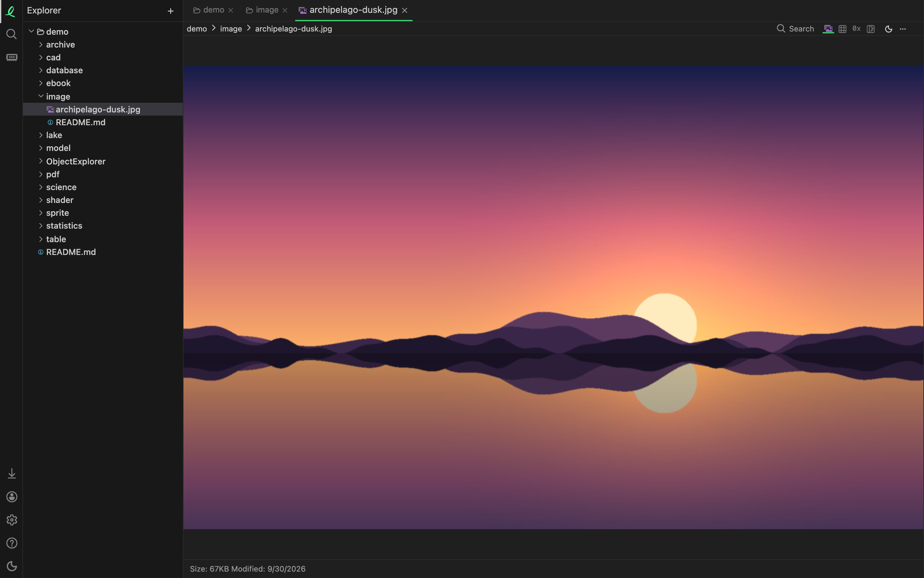Screen dimensions: 924x578
Task: Add new item with Explorer plus button
Action: pos(171,11)
